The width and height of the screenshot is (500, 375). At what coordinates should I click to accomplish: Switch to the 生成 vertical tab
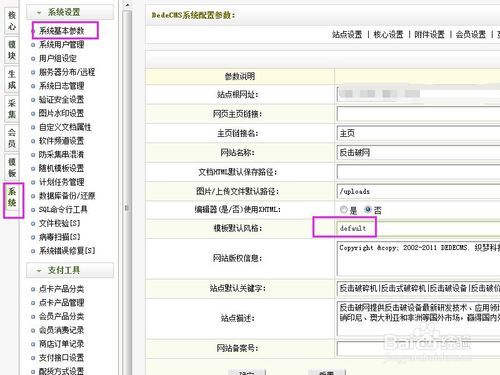12,79
